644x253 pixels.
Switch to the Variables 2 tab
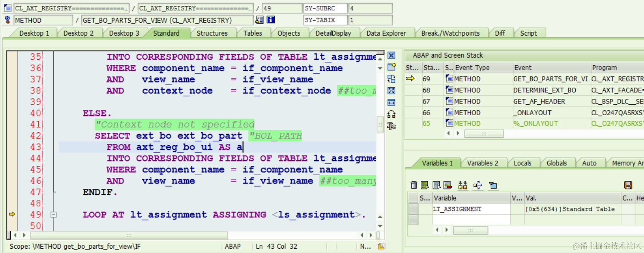pyautogui.click(x=482, y=163)
